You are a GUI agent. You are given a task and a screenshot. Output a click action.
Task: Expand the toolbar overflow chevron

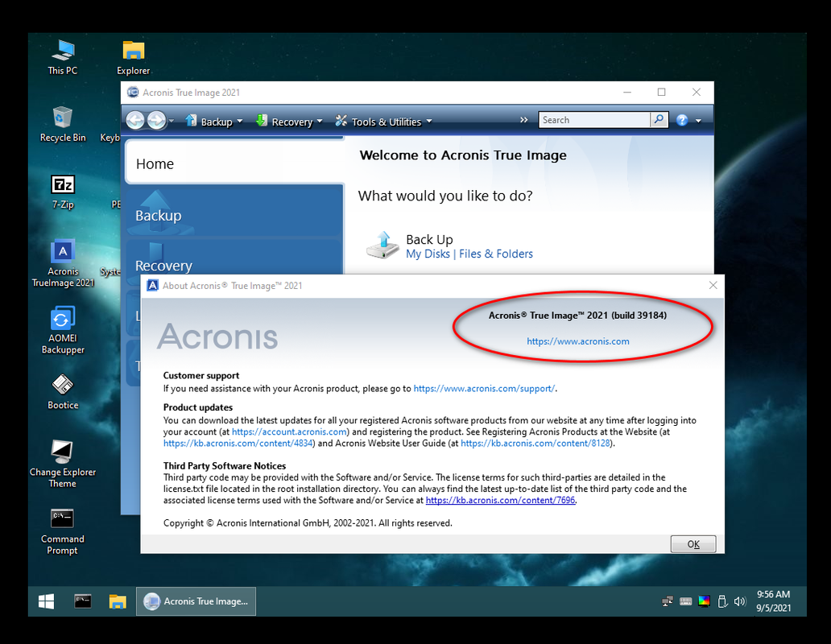click(x=523, y=120)
